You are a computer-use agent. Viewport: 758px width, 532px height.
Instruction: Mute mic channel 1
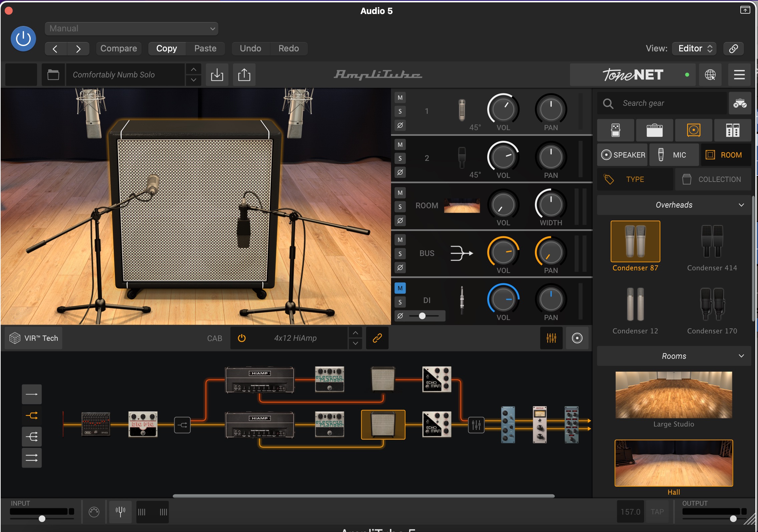400,98
